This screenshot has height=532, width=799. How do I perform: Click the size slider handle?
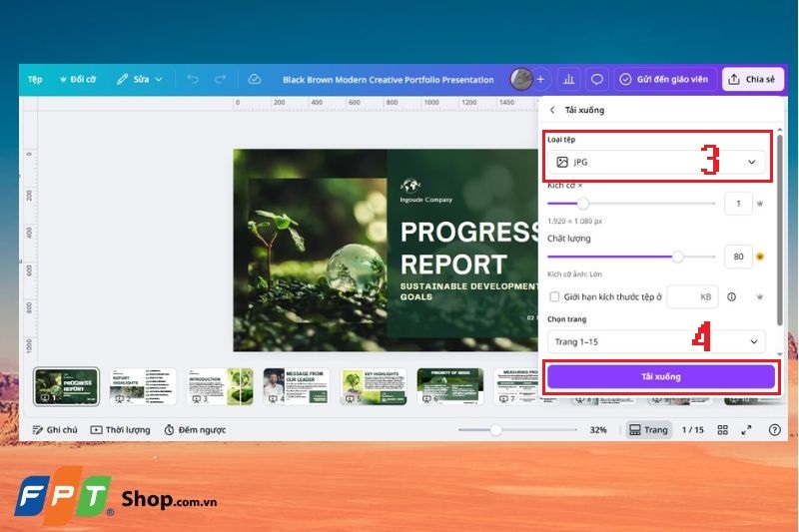tap(583, 204)
